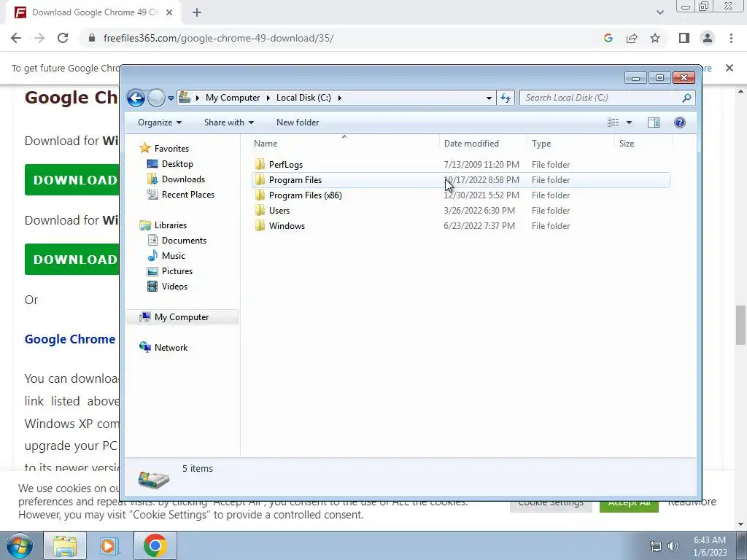Bookmark this page with star icon
Viewport: 747px width, 560px height.
pos(655,38)
